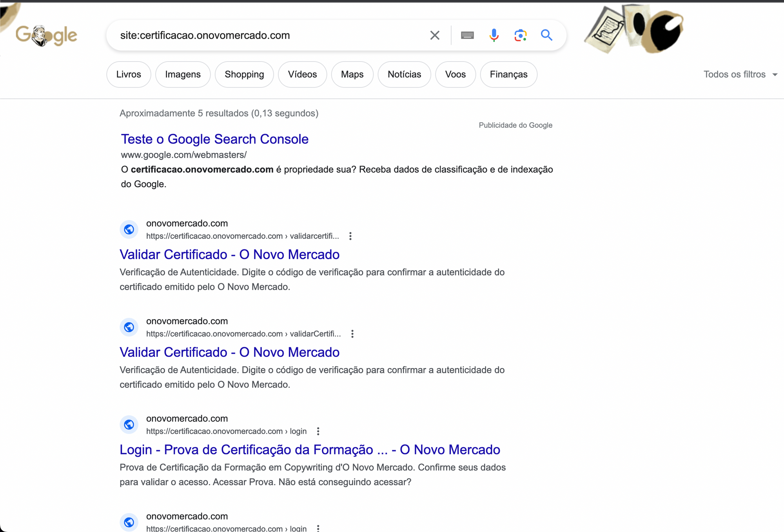Viewport: 784px width, 532px height.
Task: Select the Finanças filter chip
Action: [x=508, y=74]
